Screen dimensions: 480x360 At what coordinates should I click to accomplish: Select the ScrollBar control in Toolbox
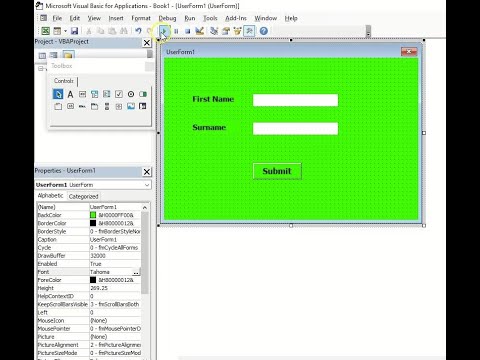tap(107, 106)
